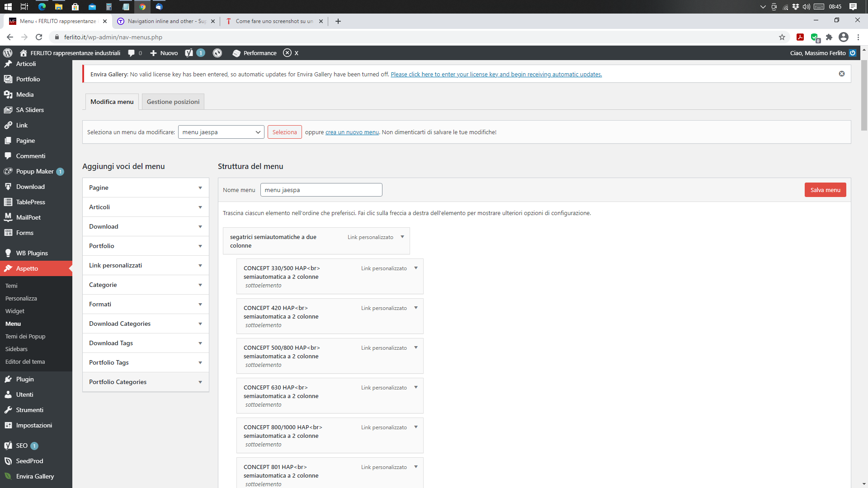The width and height of the screenshot is (868, 488).
Task: Switch to the Navigation inline browser tab
Action: [166, 21]
